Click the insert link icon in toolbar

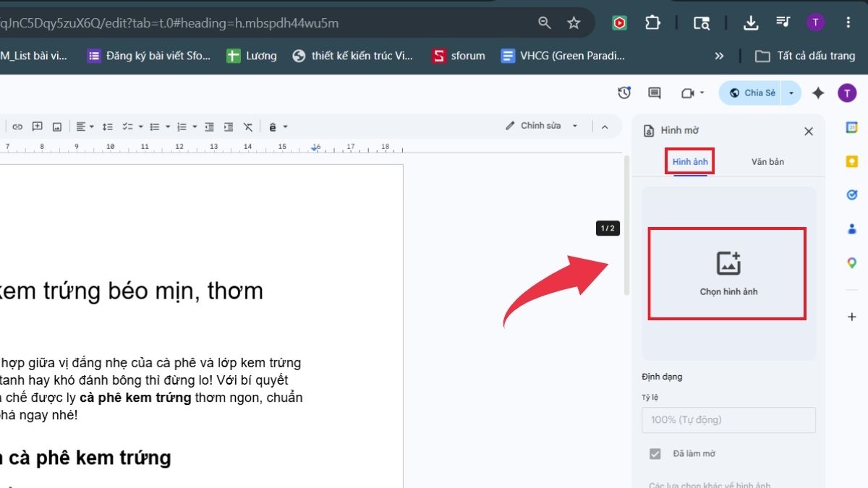click(17, 127)
